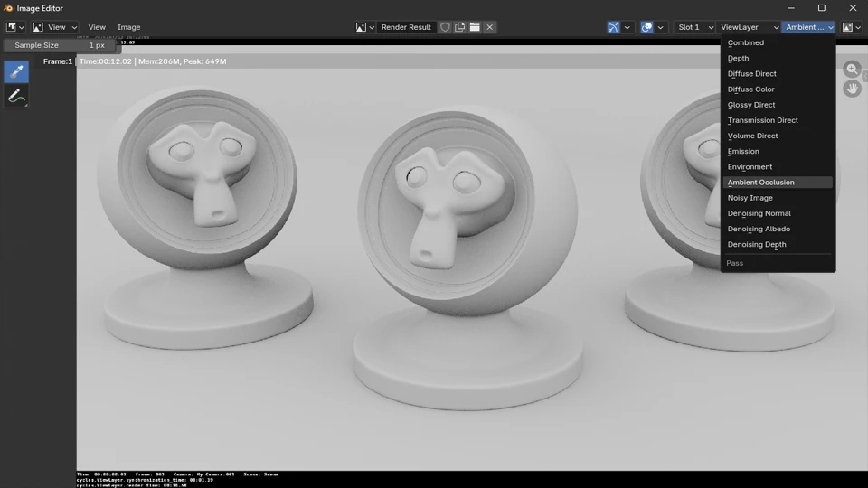The image size is (868, 488).
Task: Click the open image folder icon
Action: 475,27
